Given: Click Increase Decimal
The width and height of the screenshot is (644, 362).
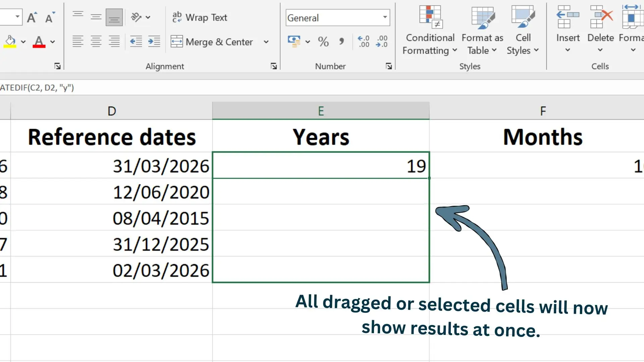Looking at the screenshot, I should point(363,42).
